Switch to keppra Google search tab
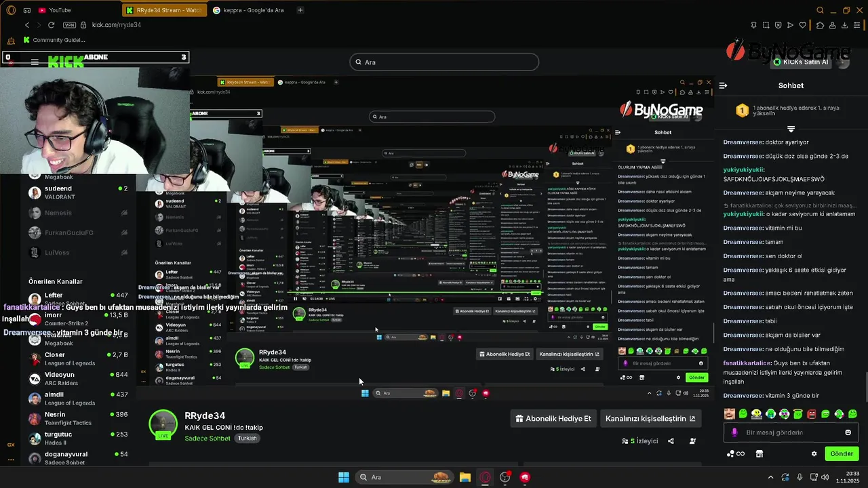 coord(248,10)
